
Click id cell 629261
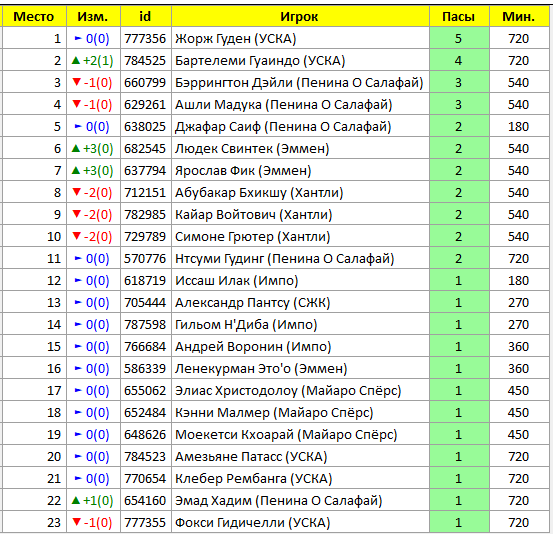pyautogui.click(x=145, y=104)
